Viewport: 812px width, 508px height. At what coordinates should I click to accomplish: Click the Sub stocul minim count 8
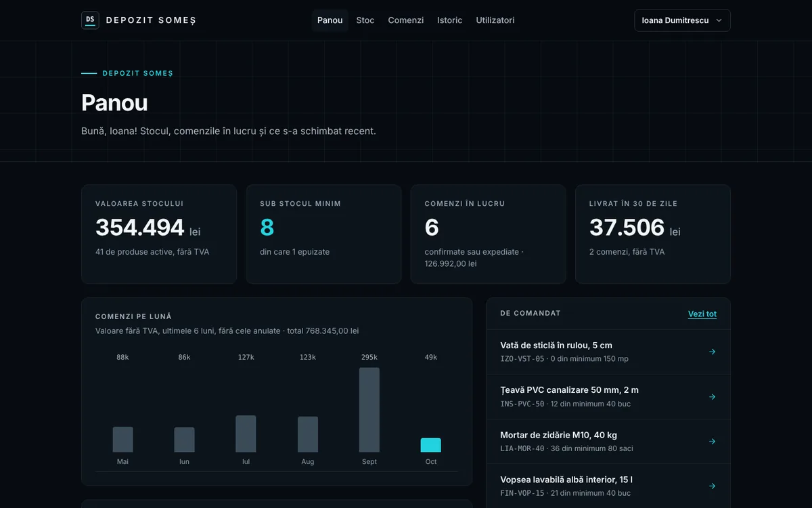(267, 228)
